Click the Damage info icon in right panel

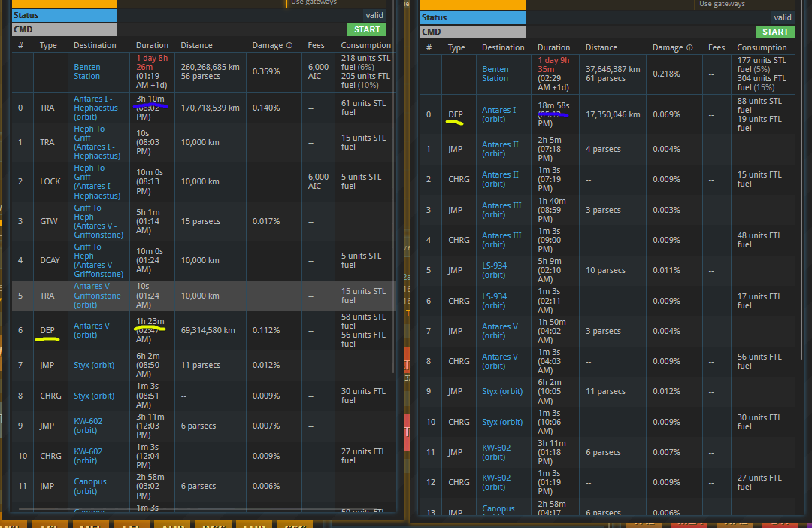point(689,48)
